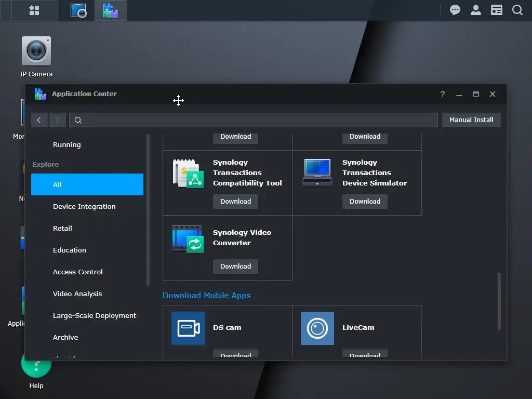
Task: Click the DS cam app name
Action: pos(227,328)
